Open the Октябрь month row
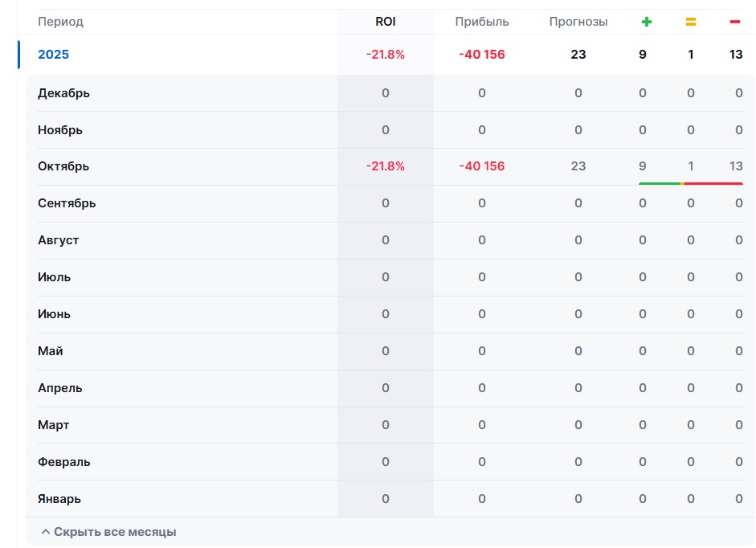Screen dimensions: 756x548 63,166
